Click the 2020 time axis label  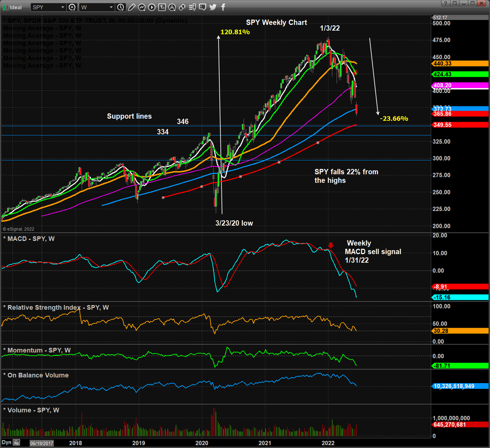[x=202, y=443]
